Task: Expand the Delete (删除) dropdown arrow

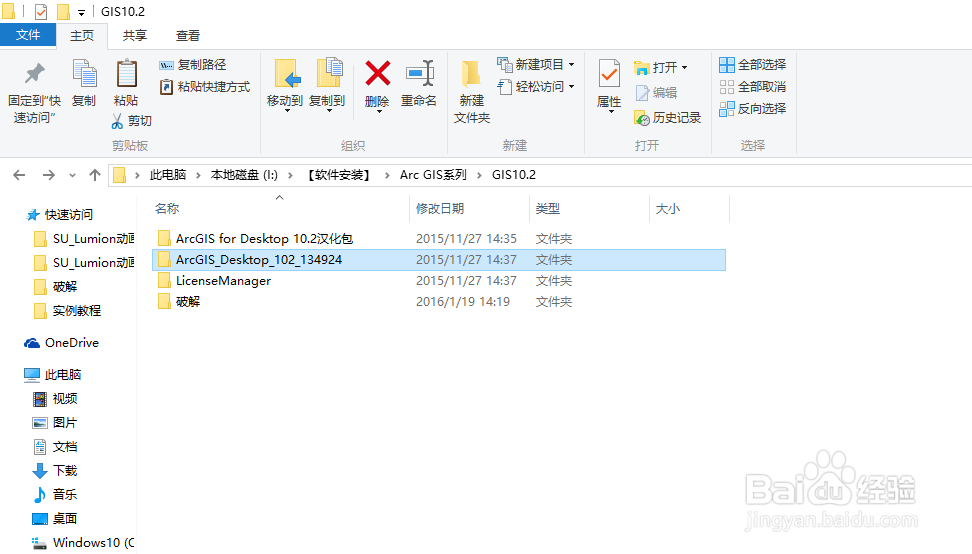Action: (x=378, y=112)
